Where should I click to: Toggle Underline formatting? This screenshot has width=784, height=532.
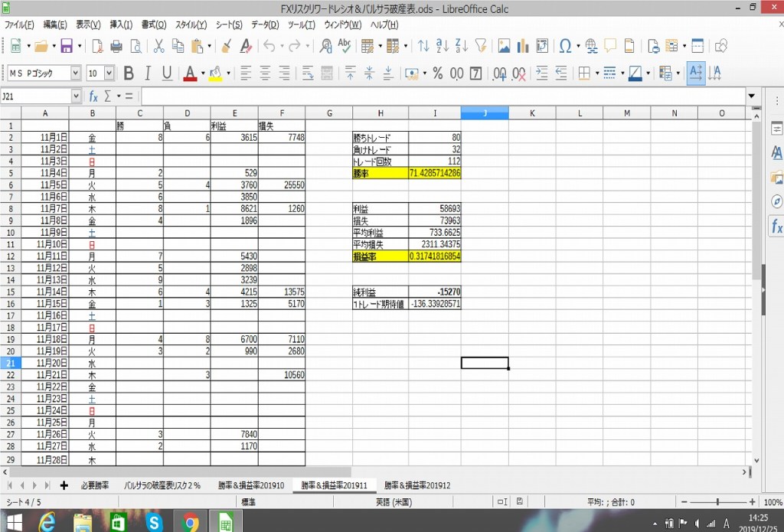(x=167, y=73)
